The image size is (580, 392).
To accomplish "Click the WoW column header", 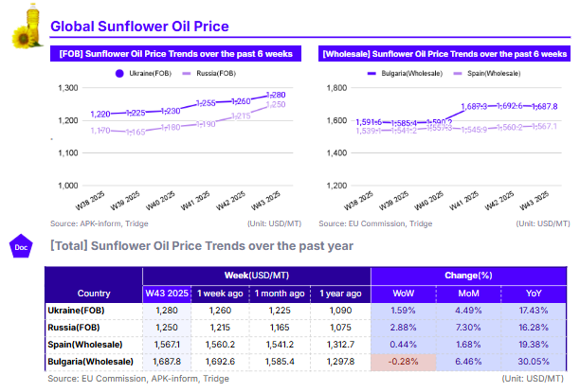I will click(402, 292).
